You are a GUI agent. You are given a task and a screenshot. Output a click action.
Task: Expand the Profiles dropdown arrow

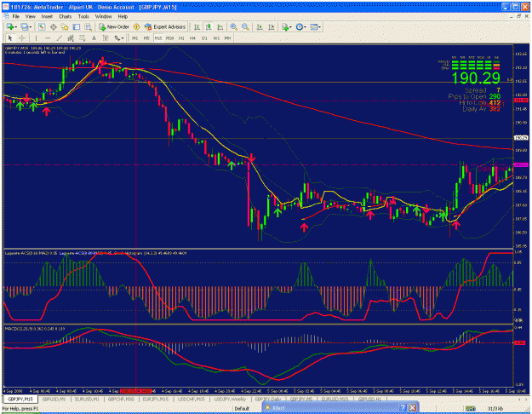coord(30,26)
